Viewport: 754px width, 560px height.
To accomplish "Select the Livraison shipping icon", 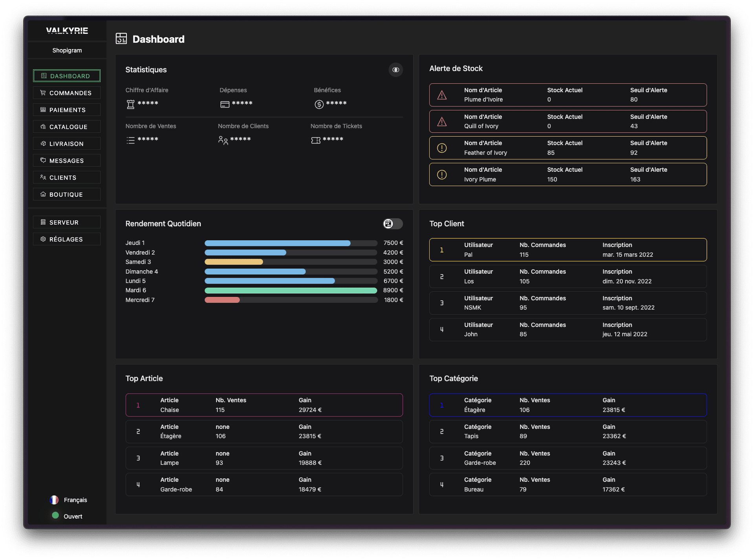I will coord(43,143).
